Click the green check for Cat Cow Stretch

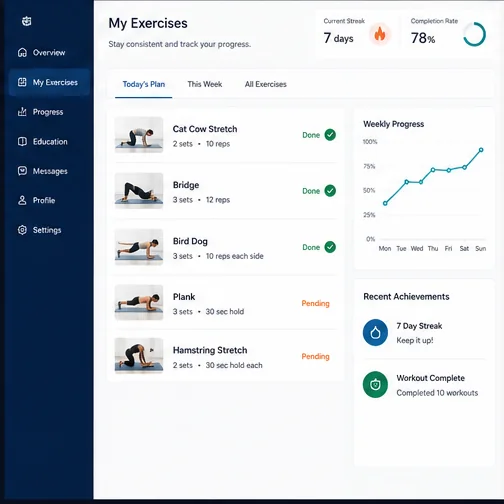point(330,135)
